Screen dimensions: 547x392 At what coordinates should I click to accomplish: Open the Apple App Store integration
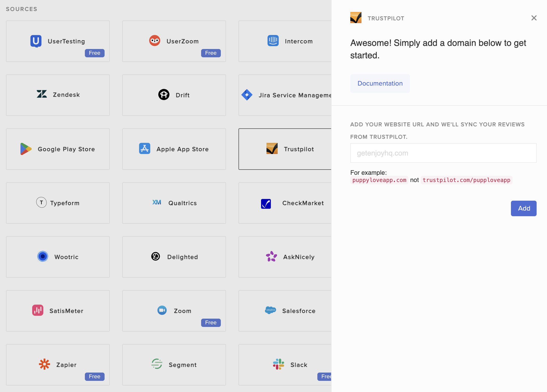tap(174, 149)
